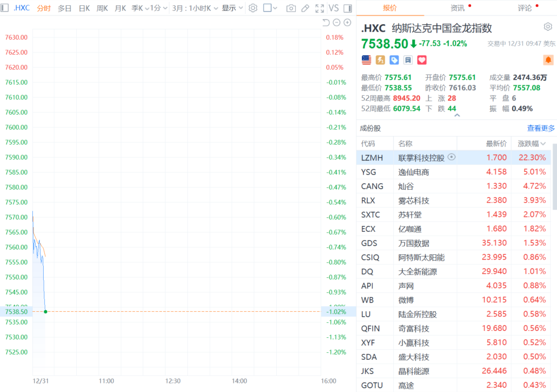The width and height of the screenshot is (557, 392).
Task: Toggle the right panel visibility icon
Action: 347,8
